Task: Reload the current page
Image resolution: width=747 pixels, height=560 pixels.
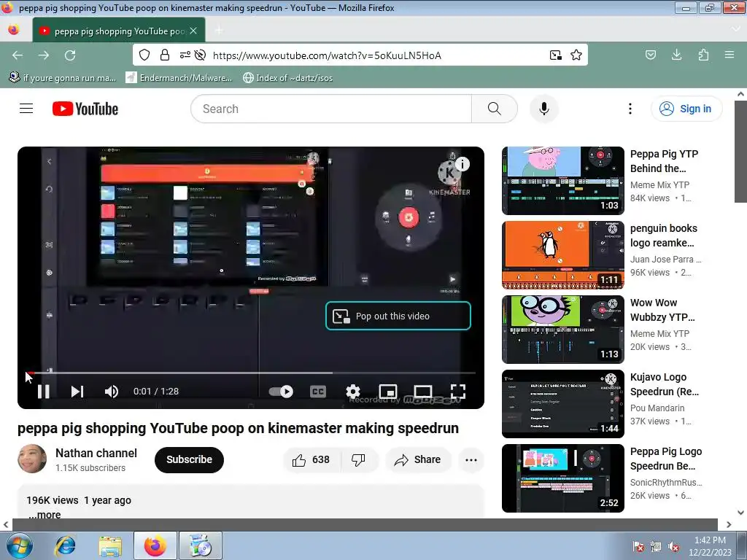Action: [x=70, y=55]
